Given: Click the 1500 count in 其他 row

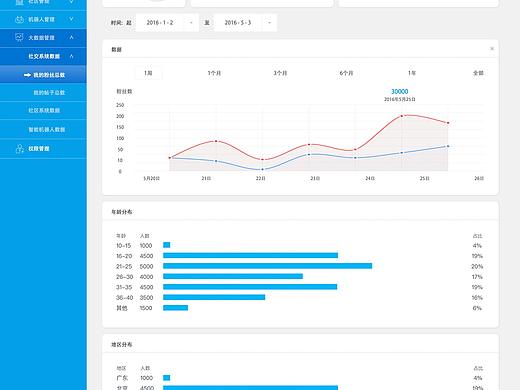Looking at the screenshot, I should [146, 308].
